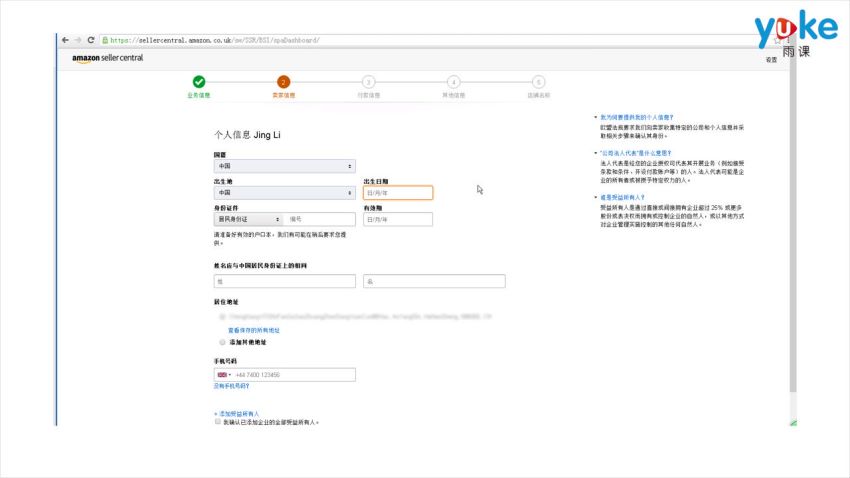850x478 pixels.
Task: Reload the page with refresh icon
Action: click(x=91, y=40)
